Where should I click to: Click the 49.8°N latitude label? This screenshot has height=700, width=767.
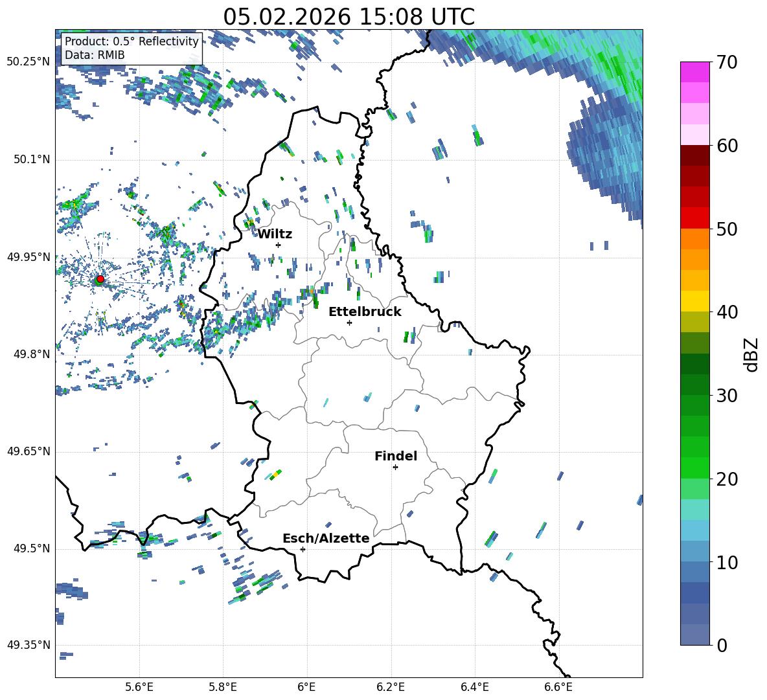32,354
